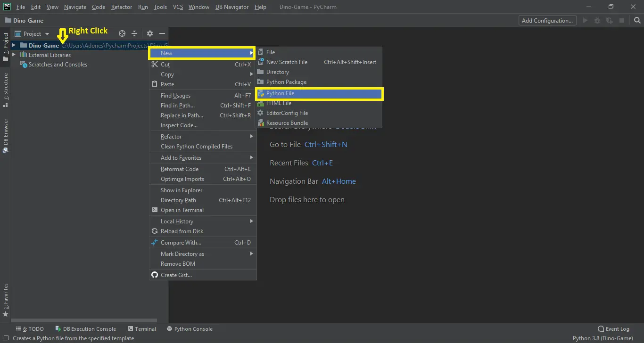Open the Refactor menu in menu bar
Image resolution: width=644 pixels, height=344 pixels.
tap(122, 7)
